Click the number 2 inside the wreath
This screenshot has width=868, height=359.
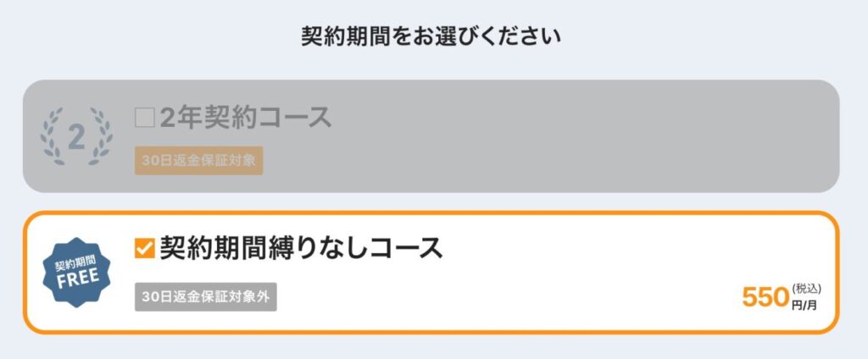[x=76, y=137]
